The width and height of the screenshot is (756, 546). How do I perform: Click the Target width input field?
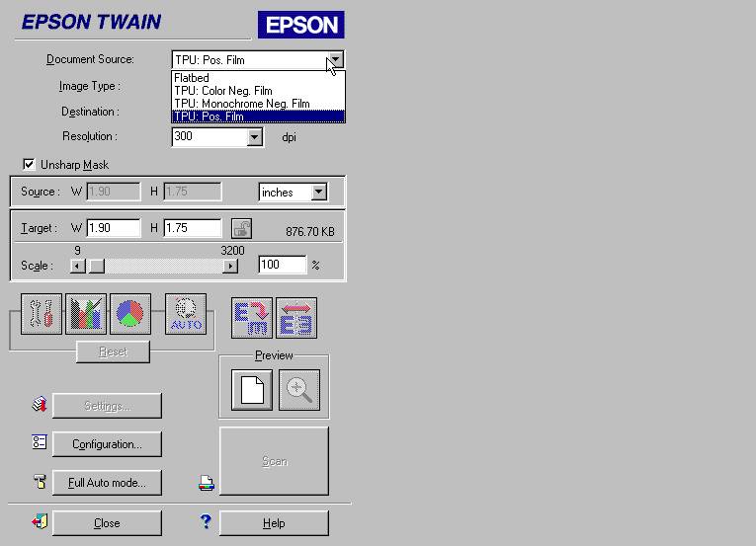[x=115, y=228]
